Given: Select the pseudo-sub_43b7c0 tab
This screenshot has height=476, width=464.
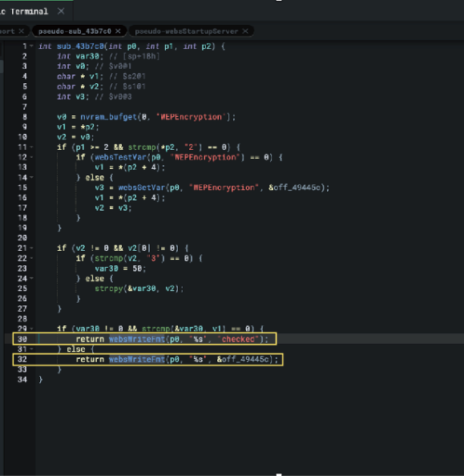Looking at the screenshot, I should coord(75,31).
